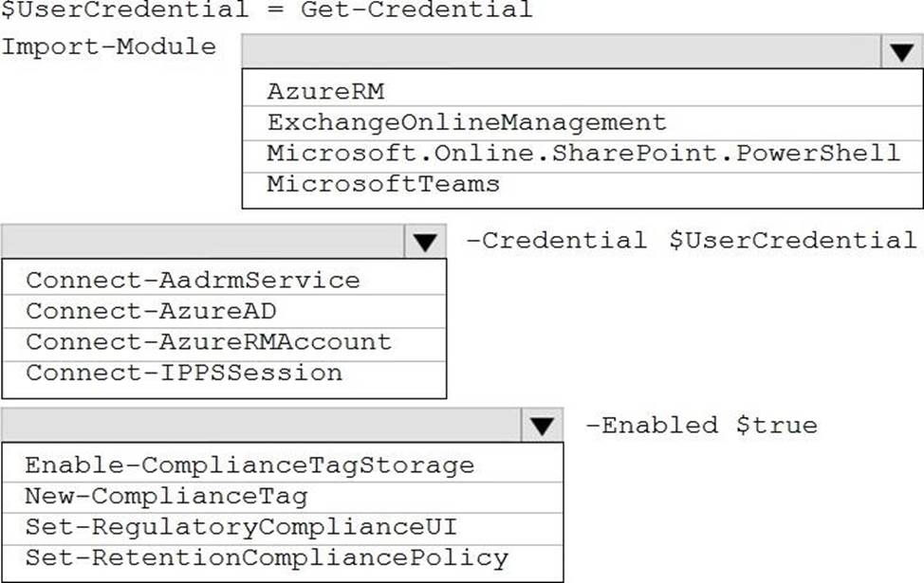Open the Connect cmdlet dropdown arrow
The width and height of the screenshot is (924, 583).
click(x=425, y=242)
